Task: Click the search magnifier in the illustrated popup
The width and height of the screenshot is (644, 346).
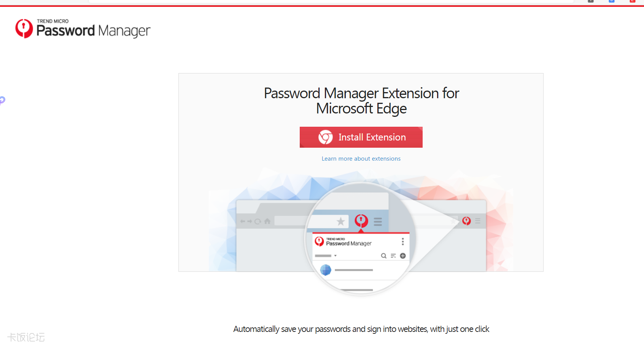Action: click(384, 256)
